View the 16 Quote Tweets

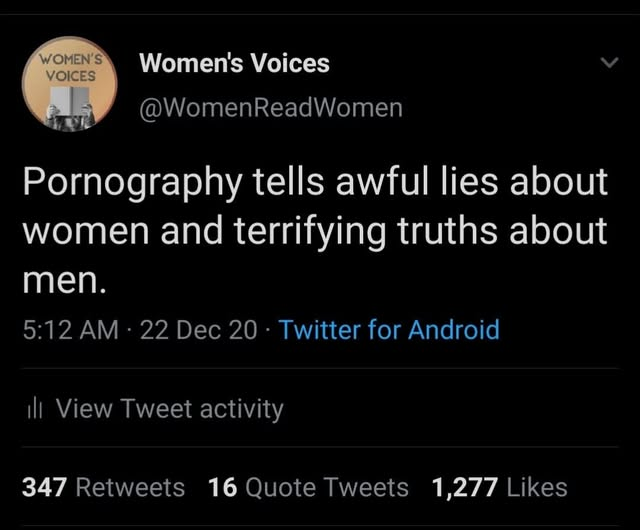click(x=308, y=487)
